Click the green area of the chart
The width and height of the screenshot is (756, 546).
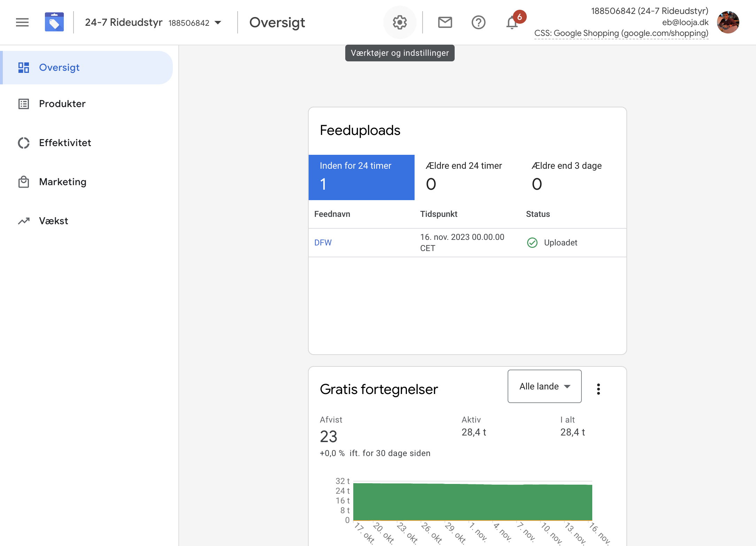point(472,502)
